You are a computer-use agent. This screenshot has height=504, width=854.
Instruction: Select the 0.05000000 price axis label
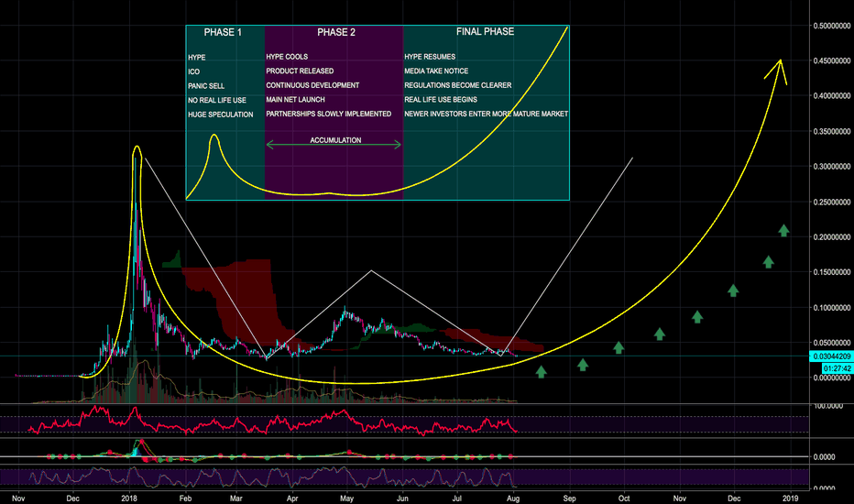[x=832, y=343]
